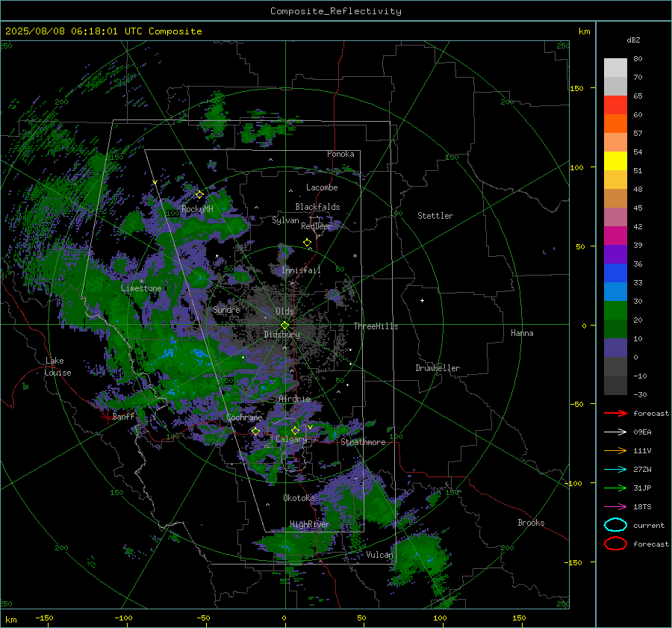
Task: Click the red forecast arrow in legend
Action: click(615, 413)
